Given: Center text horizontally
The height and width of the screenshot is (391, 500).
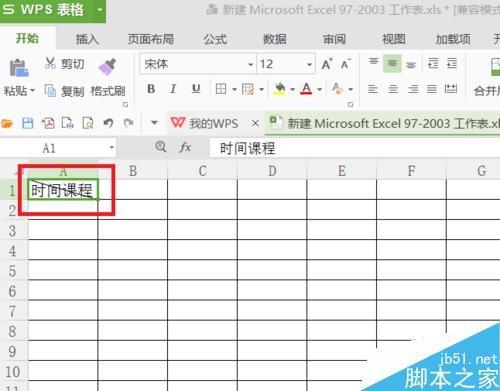Looking at the screenshot, I should click(393, 89).
